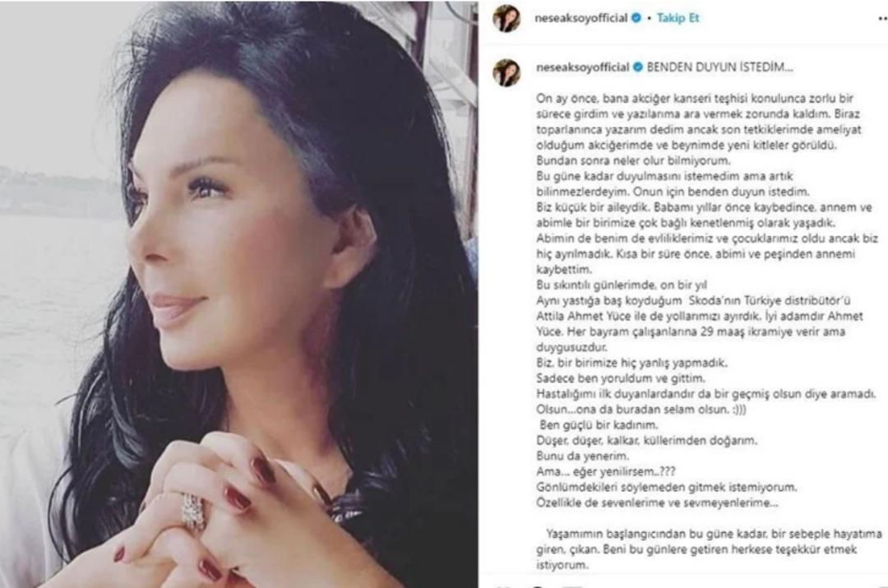Follow the account via Takip Et
Image resolution: width=888 pixels, height=588 pixels.
(x=678, y=18)
